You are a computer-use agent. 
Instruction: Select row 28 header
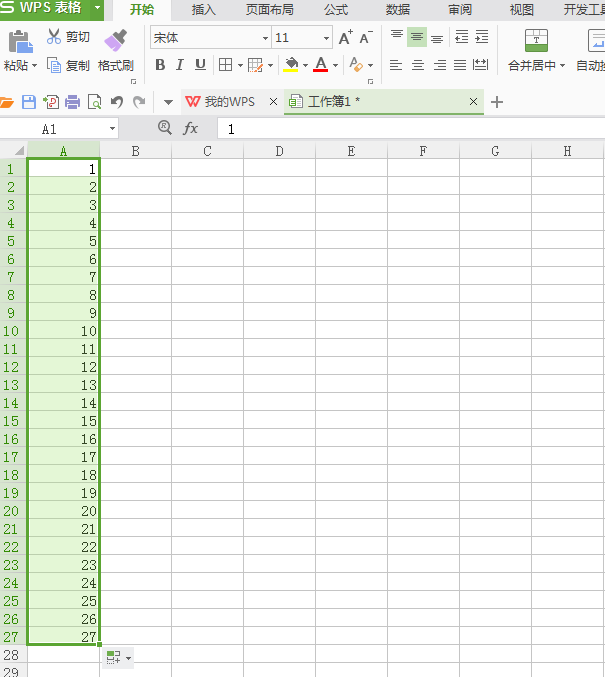click(x=12, y=655)
